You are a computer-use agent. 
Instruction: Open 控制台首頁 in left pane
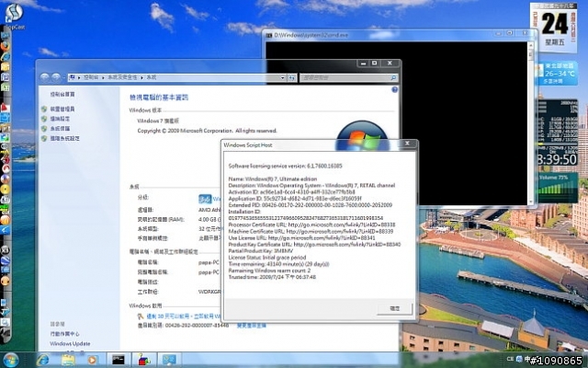(62, 94)
